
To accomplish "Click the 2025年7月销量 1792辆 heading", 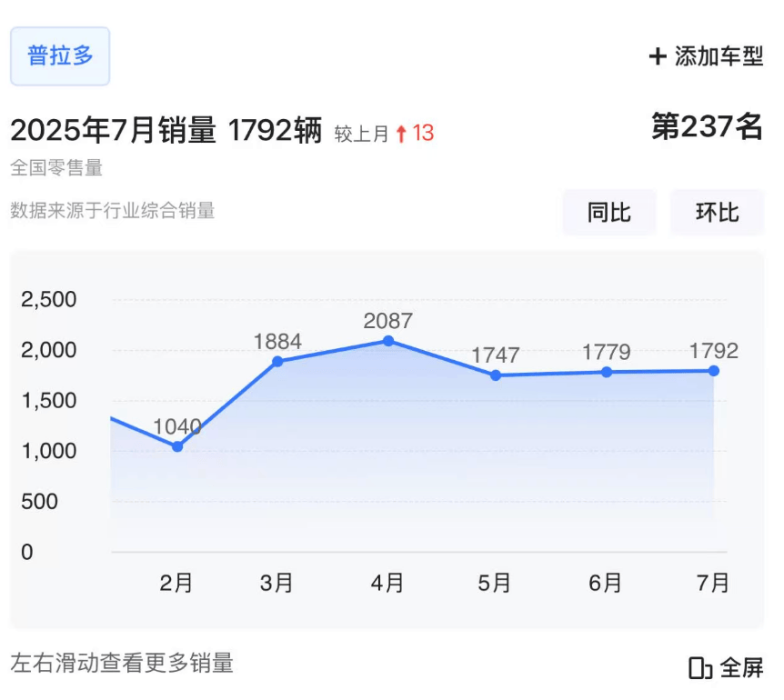I will tap(166, 132).
